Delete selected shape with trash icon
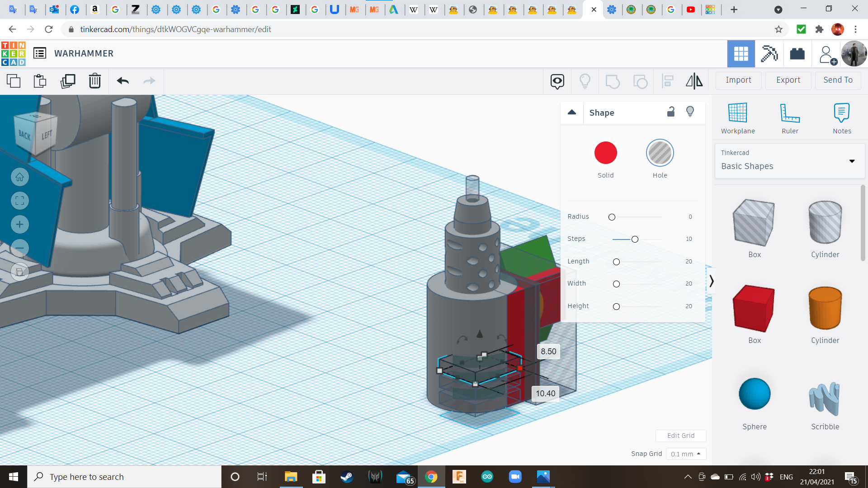The image size is (868, 488). click(94, 81)
